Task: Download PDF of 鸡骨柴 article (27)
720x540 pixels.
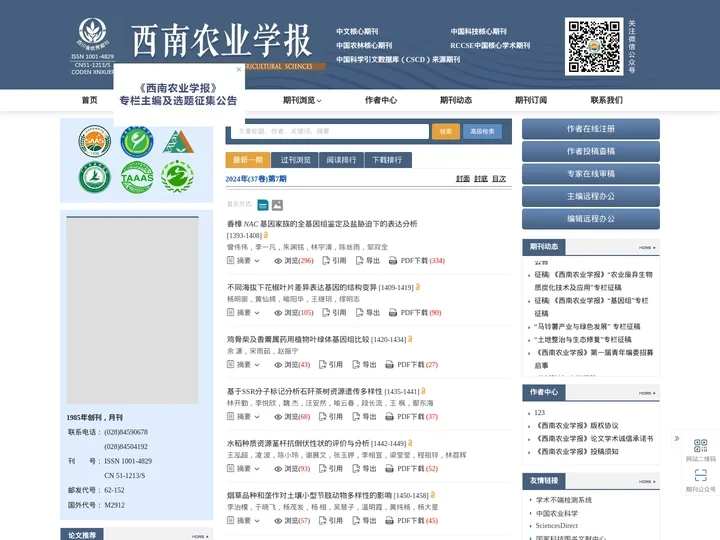Action: (411, 365)
